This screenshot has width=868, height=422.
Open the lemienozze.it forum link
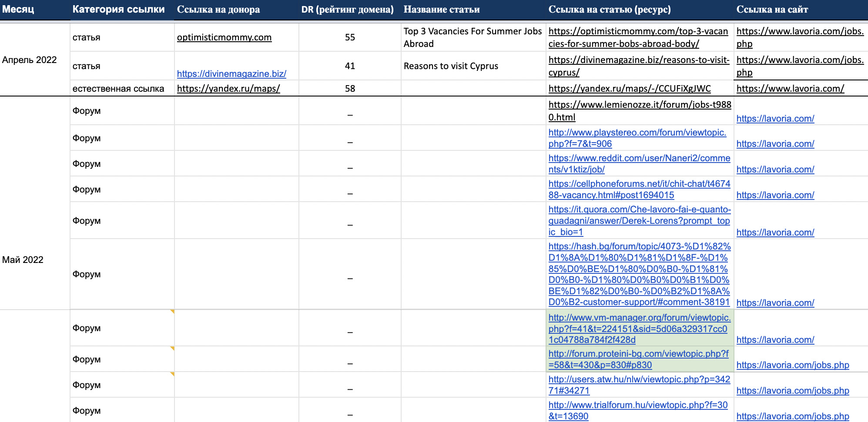coord(640,111)
